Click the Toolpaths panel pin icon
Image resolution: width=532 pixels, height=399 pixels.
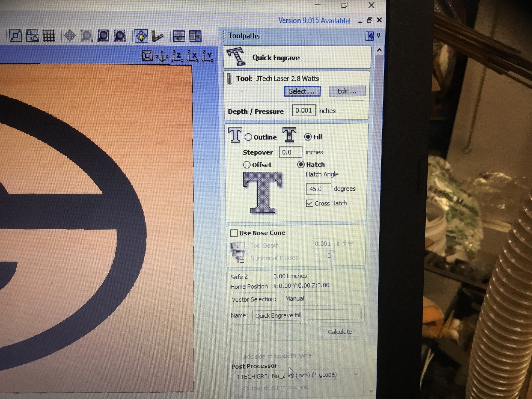[379, 36]
